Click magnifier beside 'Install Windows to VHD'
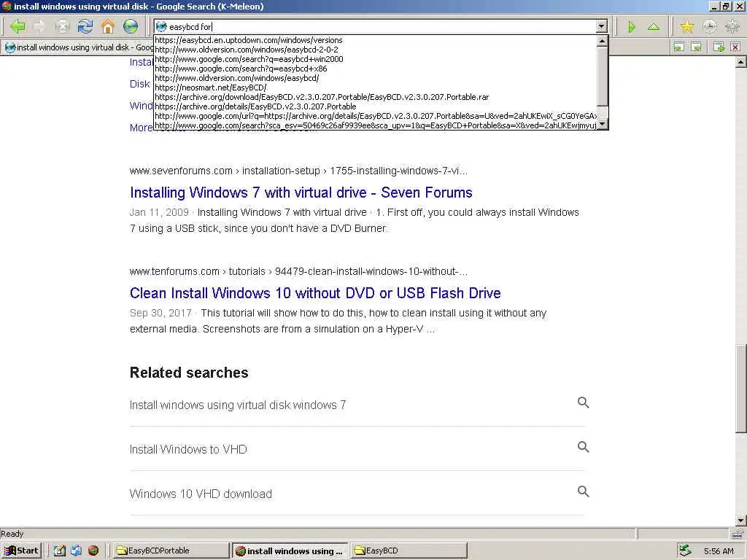This screenshot has height=560, width=747. point(583,447)
